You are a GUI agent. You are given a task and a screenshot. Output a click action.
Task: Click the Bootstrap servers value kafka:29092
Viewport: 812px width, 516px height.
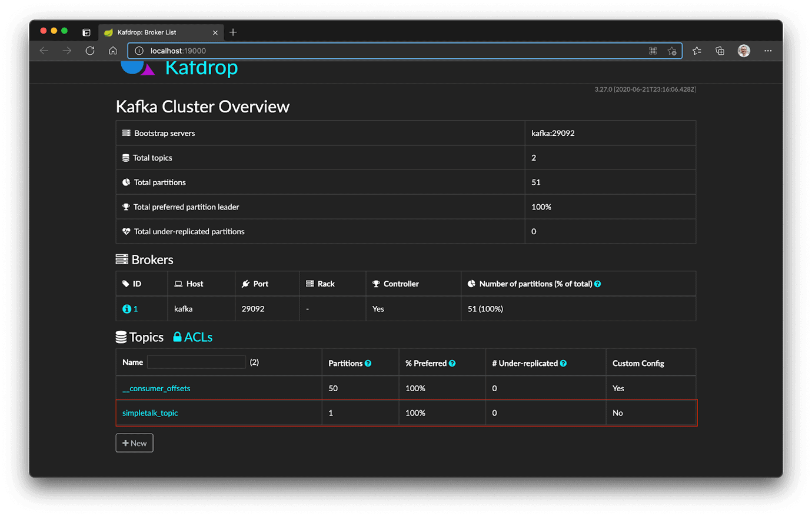pyautogui.click(x=553, y=134)
